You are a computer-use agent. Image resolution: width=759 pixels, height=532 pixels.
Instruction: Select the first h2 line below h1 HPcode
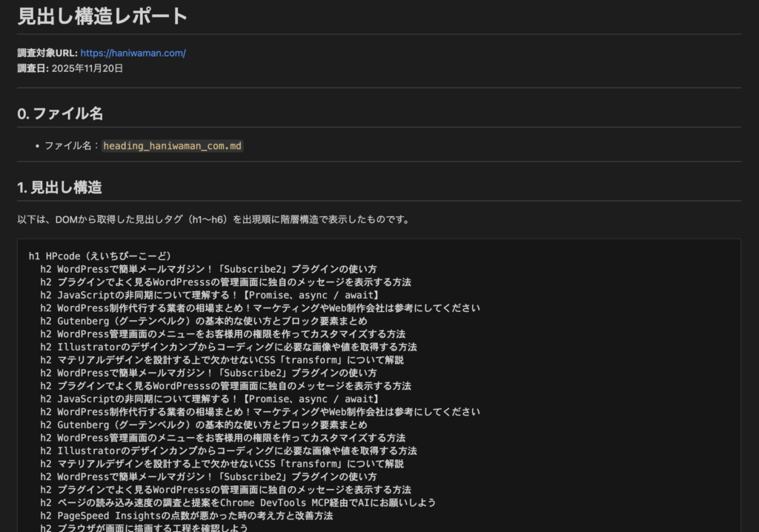coord(208,269)
